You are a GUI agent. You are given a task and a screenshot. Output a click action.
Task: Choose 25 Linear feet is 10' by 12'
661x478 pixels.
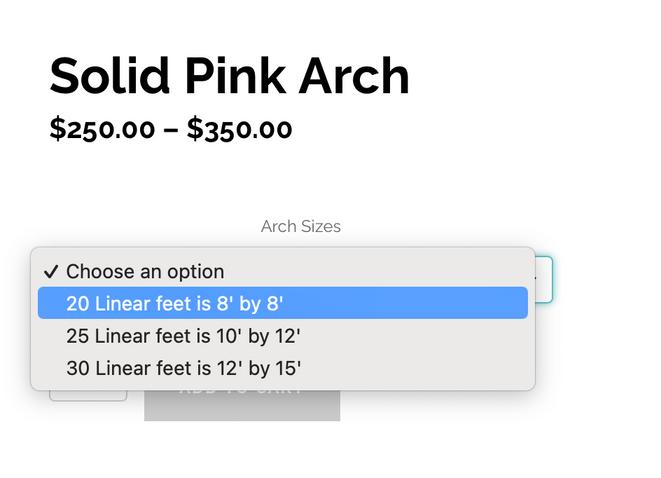183,336
